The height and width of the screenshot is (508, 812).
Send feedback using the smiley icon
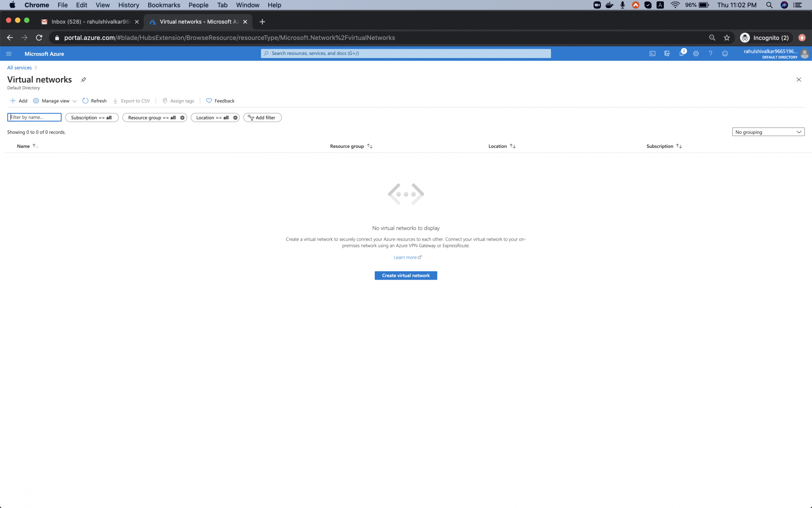(x=726, y=53)
